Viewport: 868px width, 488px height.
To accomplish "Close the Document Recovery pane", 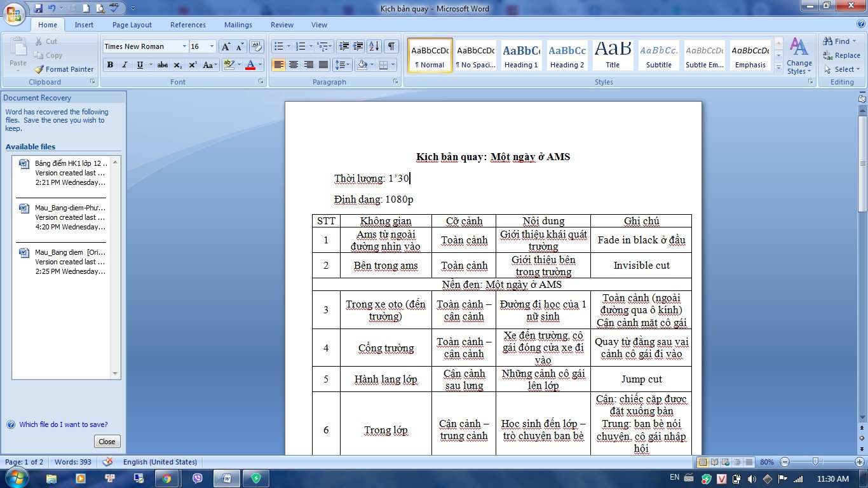I will coord(107,442).
